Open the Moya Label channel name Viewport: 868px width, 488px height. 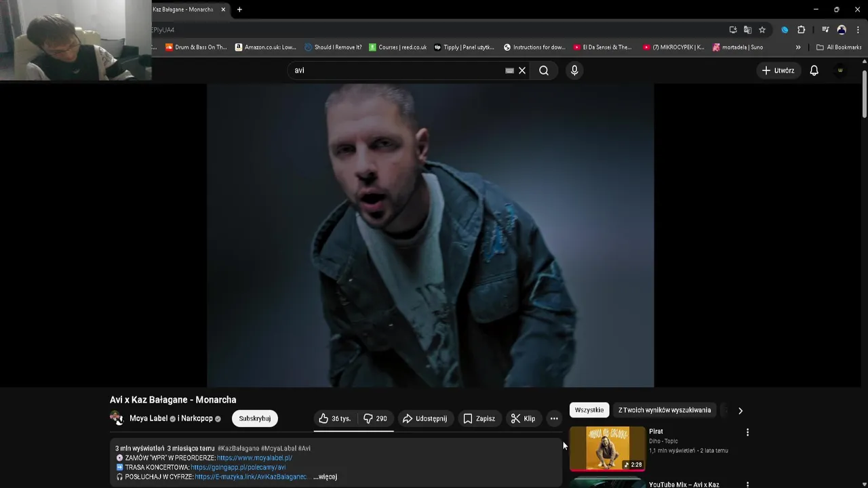[149, 418]
